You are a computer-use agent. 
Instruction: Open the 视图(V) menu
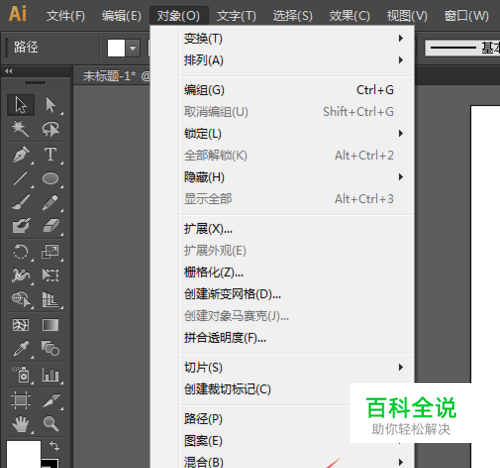(407, 16)
